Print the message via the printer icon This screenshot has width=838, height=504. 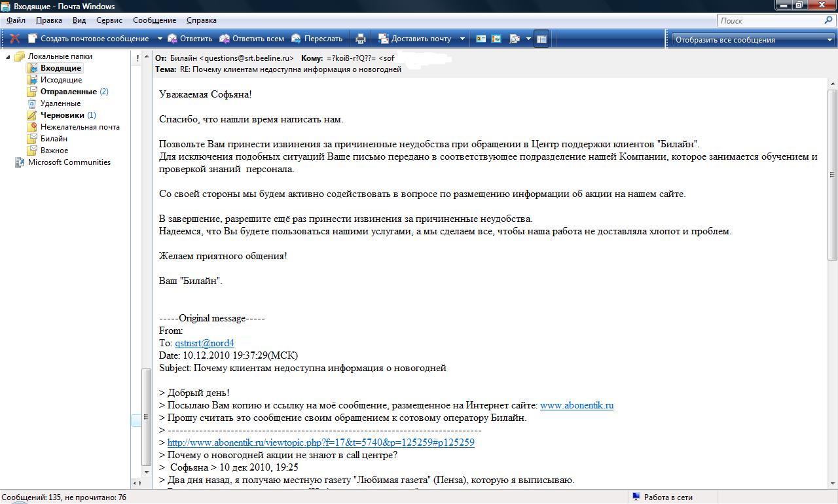(x=360, y=39)
